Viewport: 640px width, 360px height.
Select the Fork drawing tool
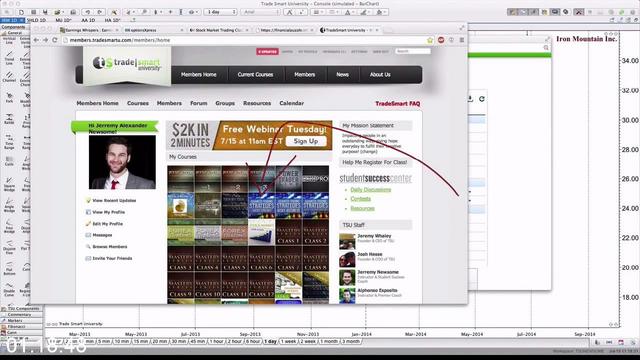[x=9, y=98]
